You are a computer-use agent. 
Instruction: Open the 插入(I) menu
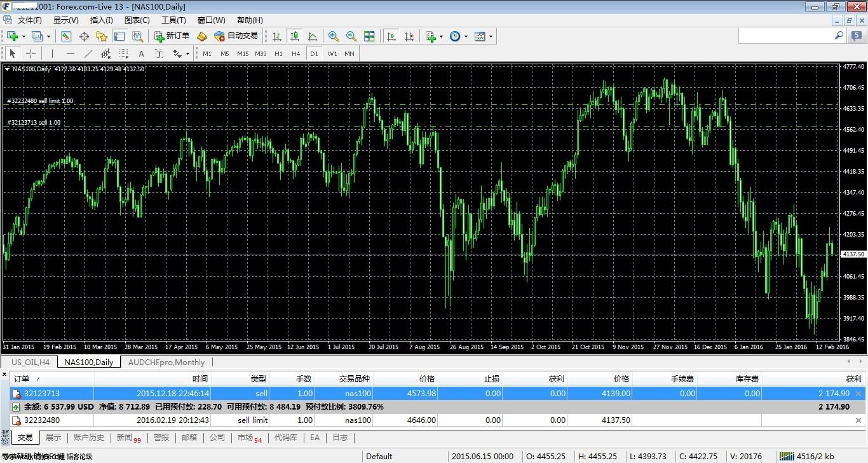pyautogui.click(x=101, y=20)
